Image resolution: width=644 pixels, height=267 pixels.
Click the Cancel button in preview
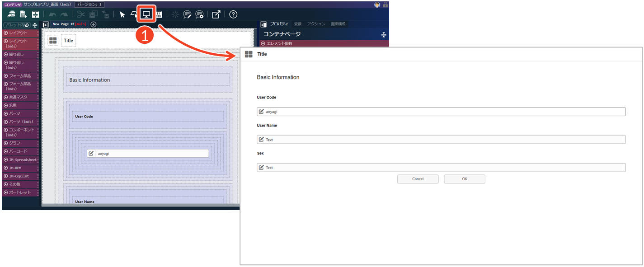(418, 179)
